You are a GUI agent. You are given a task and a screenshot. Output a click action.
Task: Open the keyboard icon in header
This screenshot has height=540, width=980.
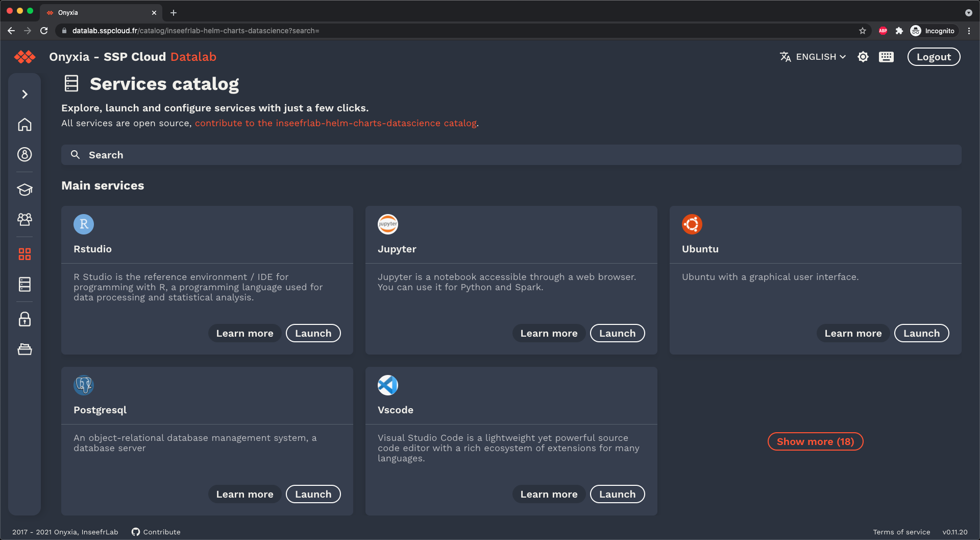(886, 57)
